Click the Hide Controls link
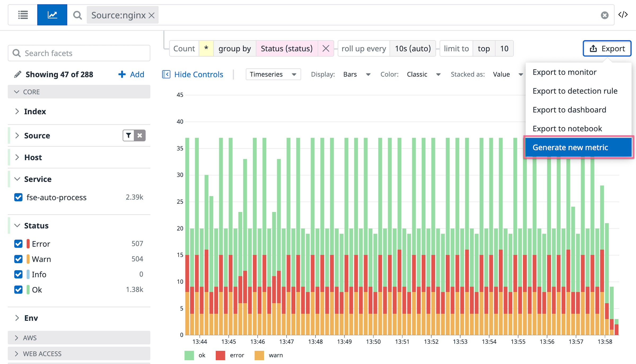The height and width of the screenshot is (364, 636). [198, 74]
